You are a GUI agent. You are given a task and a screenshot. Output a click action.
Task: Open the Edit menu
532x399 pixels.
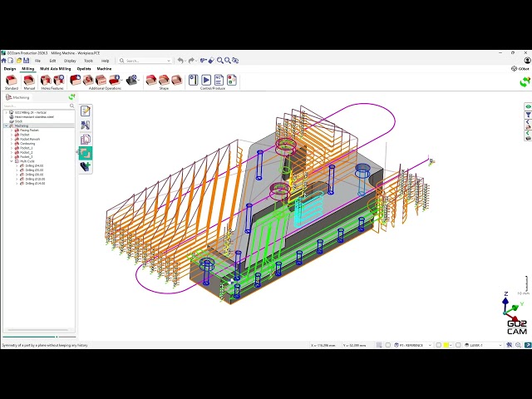point(52,61)
